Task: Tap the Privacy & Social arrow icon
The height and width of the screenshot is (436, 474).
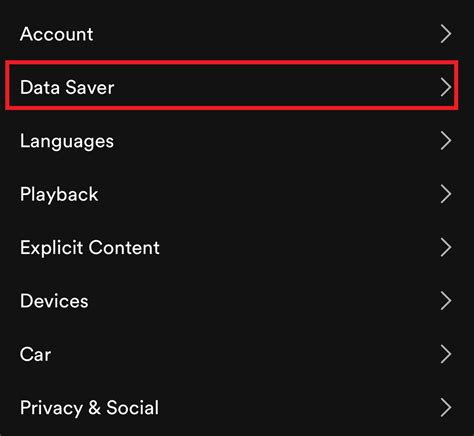Action: coord(446,407)
